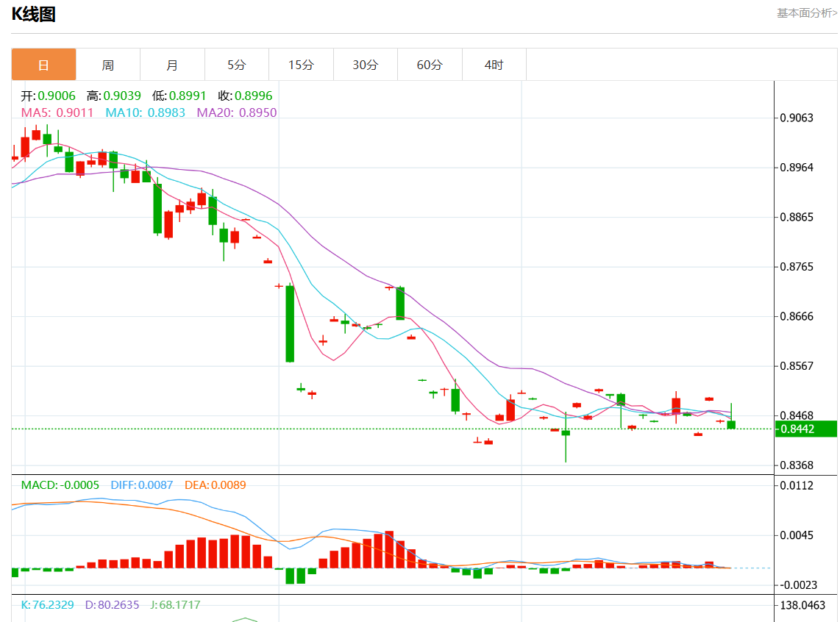Click the J:68.1717 KDJ value
This screenshot has height=622, width=840.
coord(175,605)
